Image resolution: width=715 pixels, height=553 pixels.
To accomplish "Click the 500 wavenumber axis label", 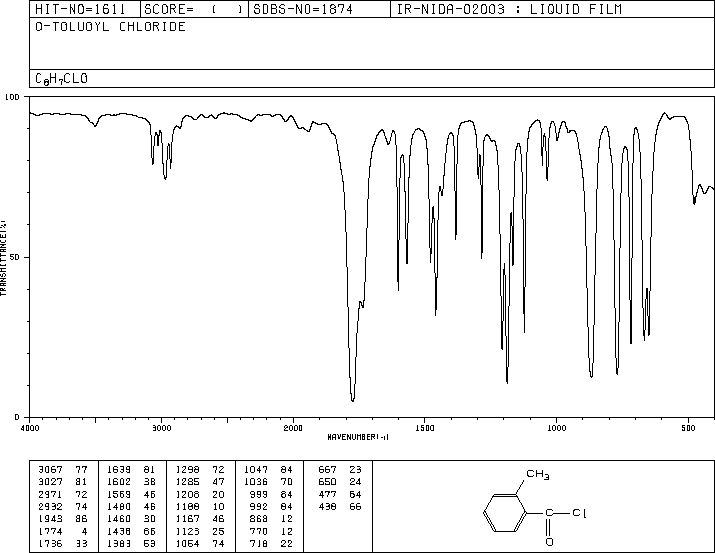I will tap(688, 428).
